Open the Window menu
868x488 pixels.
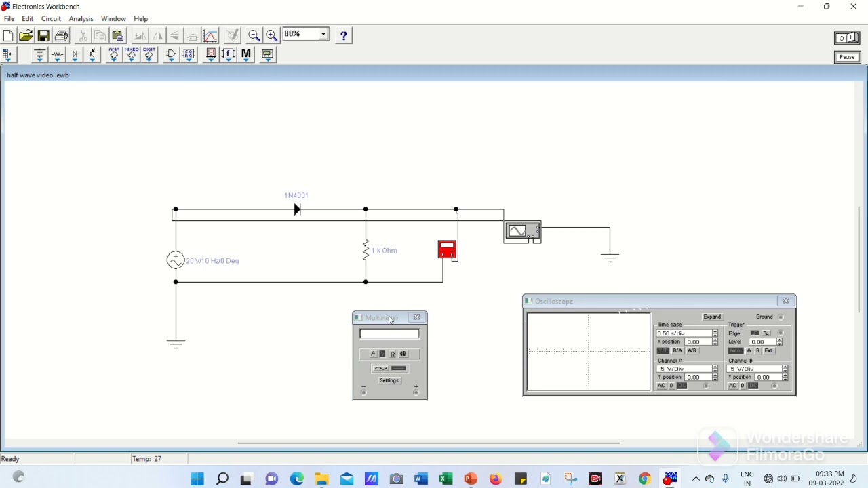tap(113, 18)
